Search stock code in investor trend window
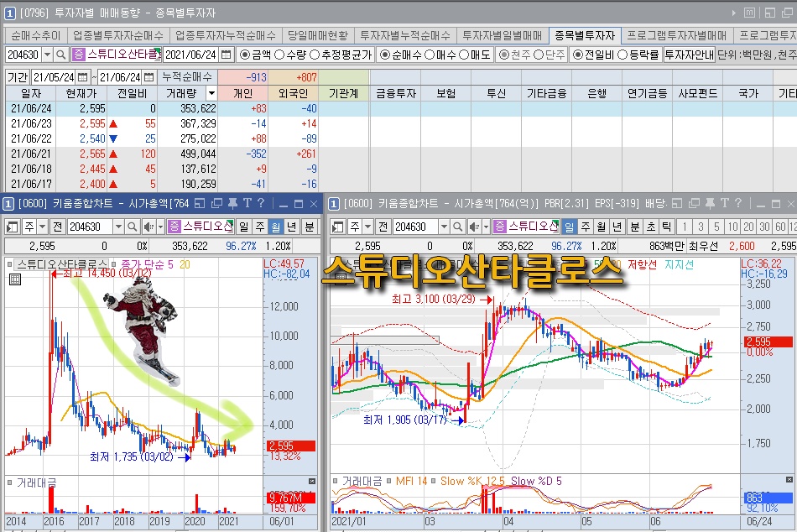The height and width of the screenshot is (532, 797). (x=60, y=55)
